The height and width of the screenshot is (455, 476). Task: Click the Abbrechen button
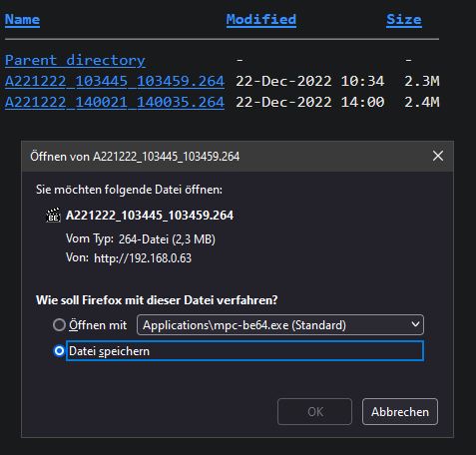point(400,412)
